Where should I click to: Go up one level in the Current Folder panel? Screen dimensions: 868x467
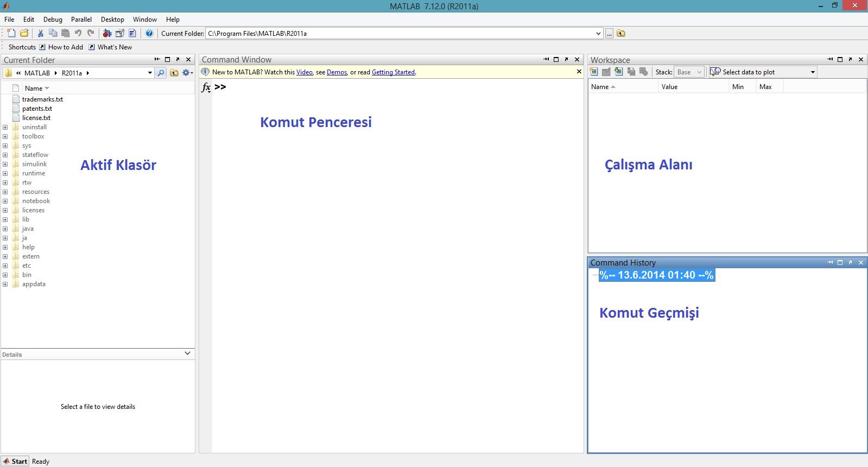coord(174,73)
